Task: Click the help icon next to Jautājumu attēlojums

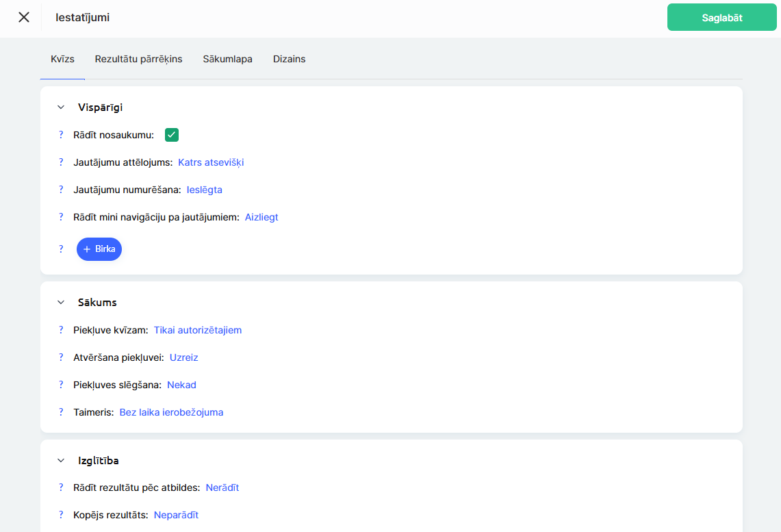Action: click(61, 162)
